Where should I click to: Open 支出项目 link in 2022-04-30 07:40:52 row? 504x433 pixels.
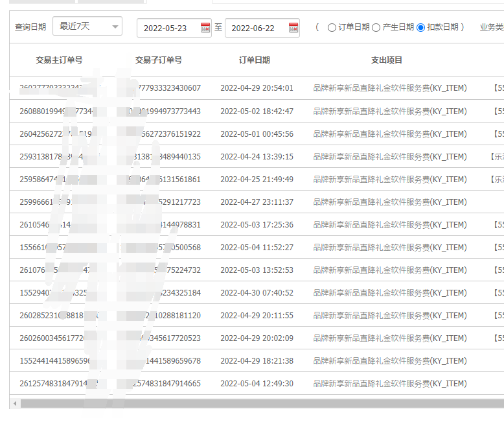pos(389,293)
